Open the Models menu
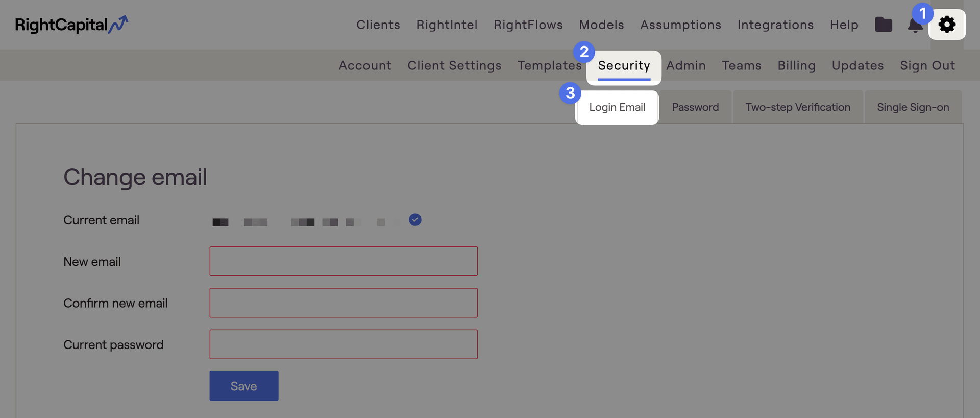980x418 pixels. (x=602, y=25)
